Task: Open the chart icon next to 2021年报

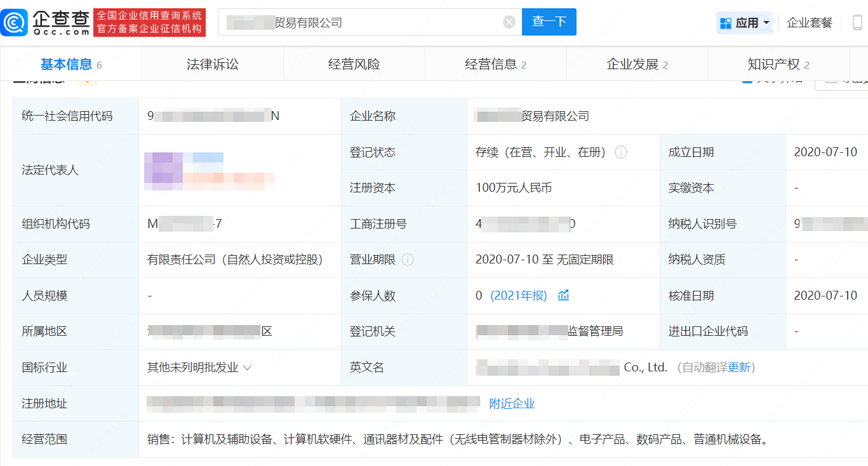Action: coord(563,295)
